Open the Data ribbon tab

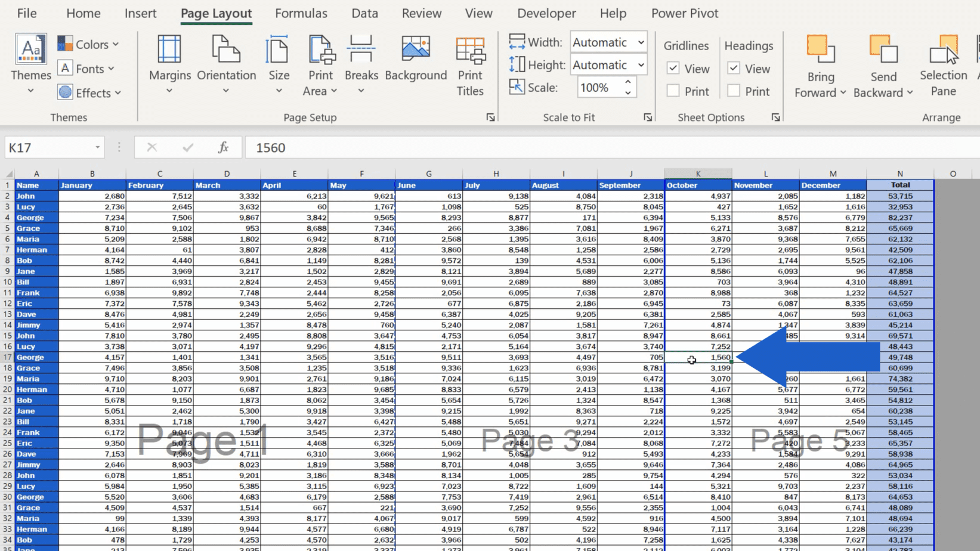[x=364, y=13]
